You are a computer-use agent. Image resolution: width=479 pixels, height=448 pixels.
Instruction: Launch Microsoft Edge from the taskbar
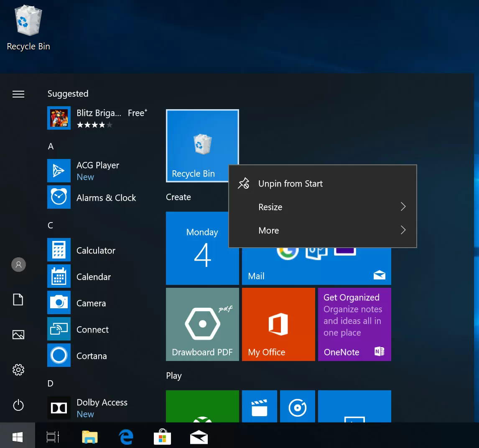coord(126,436)
